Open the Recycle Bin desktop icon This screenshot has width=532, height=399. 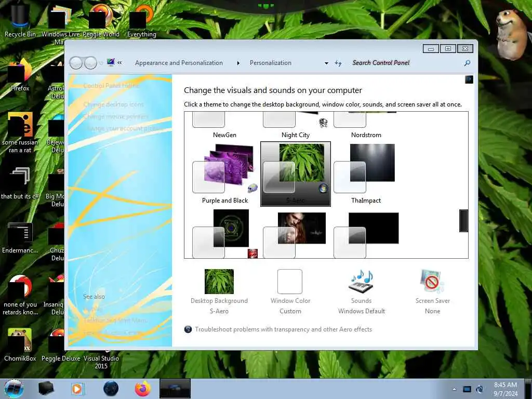coord(20,20)
